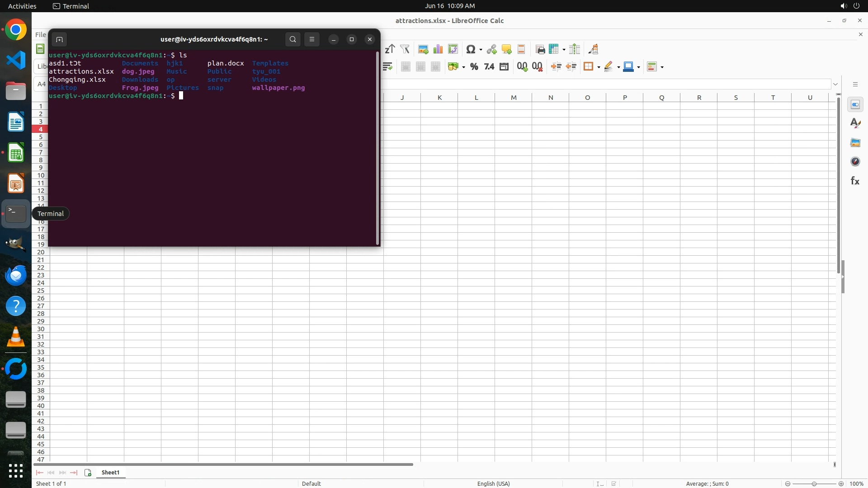The width and height of the screenshot is (868, 488).
Task: Toggle the AutoFilter funnel icon
Action: [405, 49]
